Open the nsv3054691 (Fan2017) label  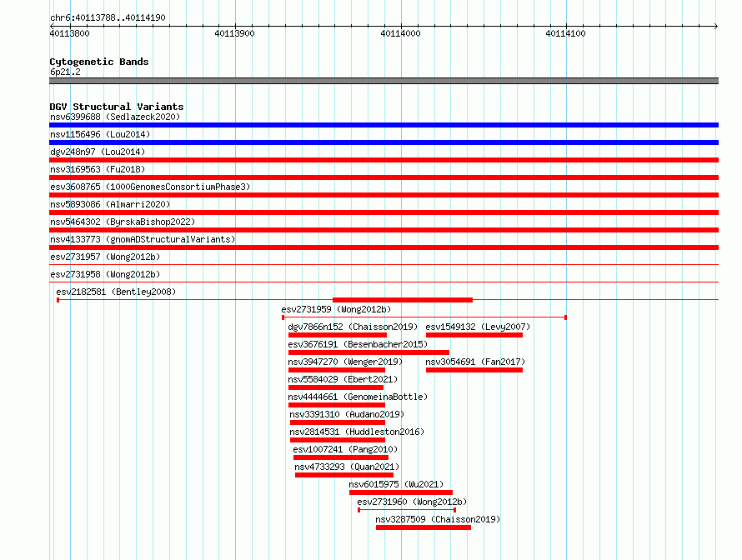tap(475, 362)
